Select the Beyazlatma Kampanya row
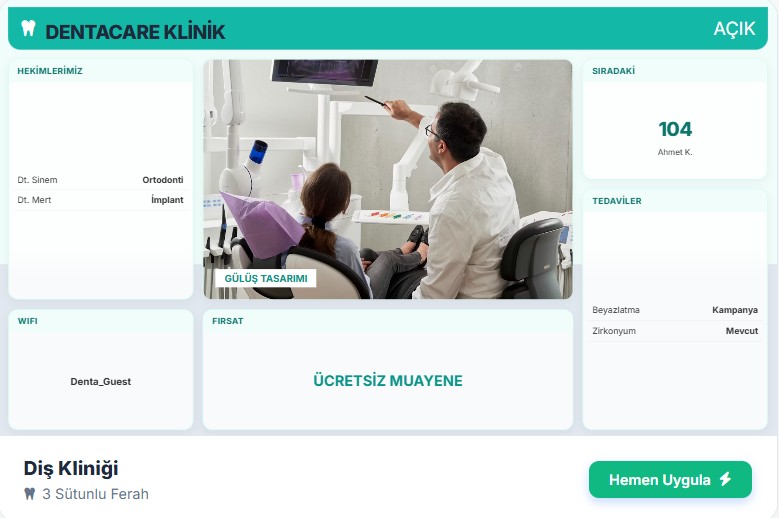 coord(675,310)
